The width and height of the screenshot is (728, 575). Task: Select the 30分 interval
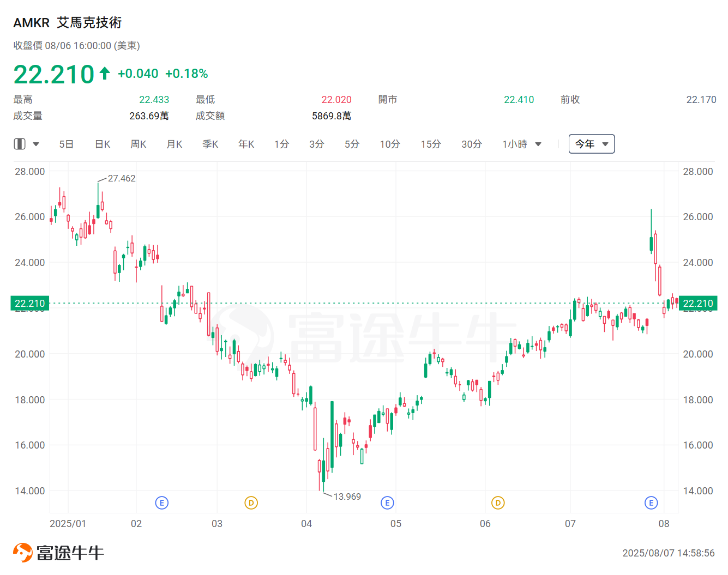pyautogui.click(x=471, y=143)
